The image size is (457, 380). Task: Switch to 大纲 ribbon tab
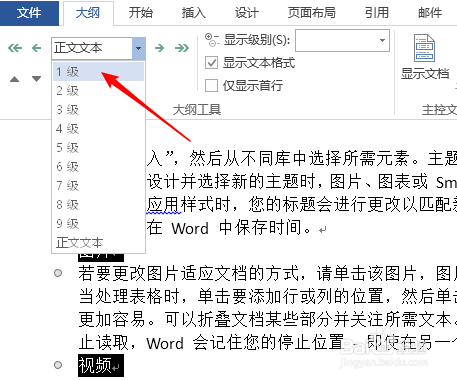pos(88,13)
